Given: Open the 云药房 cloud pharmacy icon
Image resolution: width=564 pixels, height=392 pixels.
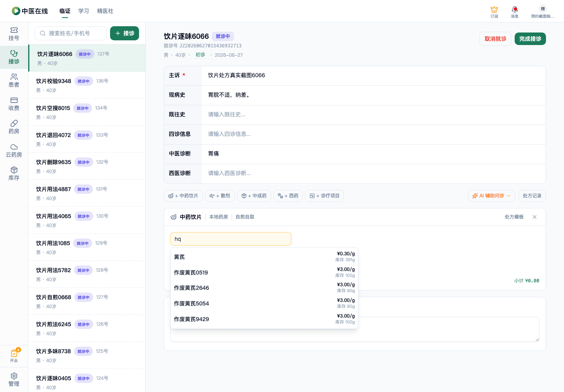Looking at the screenshot, I should (x=14, y=150).
